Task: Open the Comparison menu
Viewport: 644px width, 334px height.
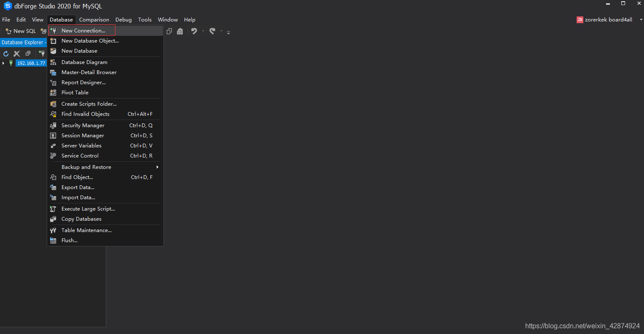Action: 94,20
